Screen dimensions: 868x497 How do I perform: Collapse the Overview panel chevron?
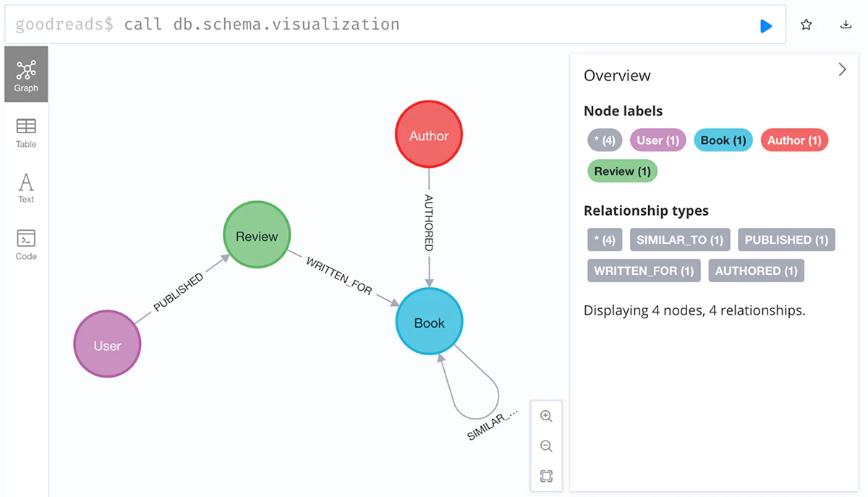[842, 69]
